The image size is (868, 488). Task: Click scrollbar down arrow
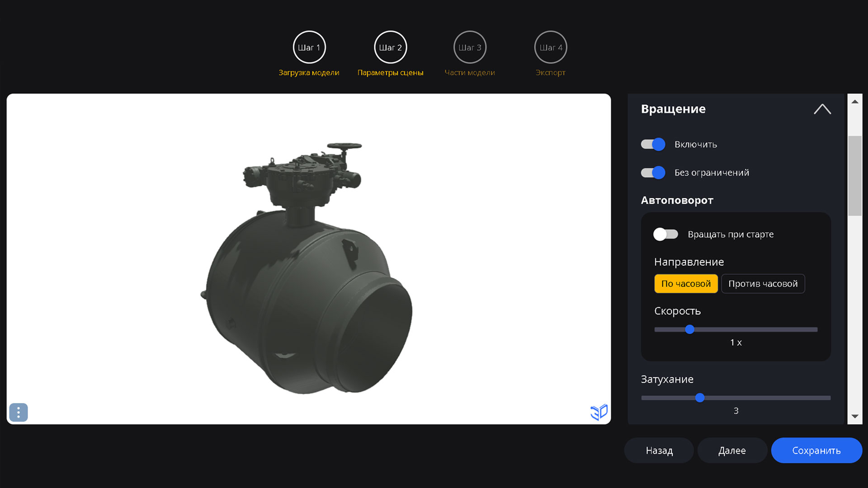click(x=854, y=416)
